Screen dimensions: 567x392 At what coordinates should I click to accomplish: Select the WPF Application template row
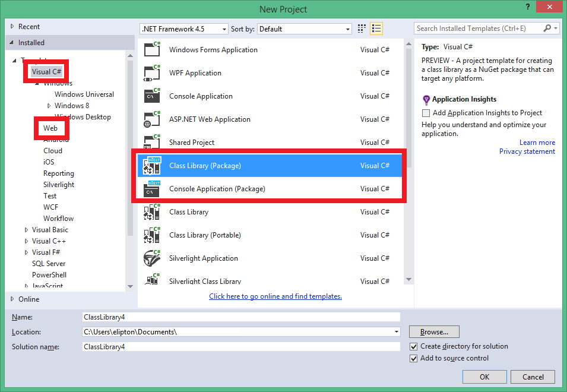point(270,72)
